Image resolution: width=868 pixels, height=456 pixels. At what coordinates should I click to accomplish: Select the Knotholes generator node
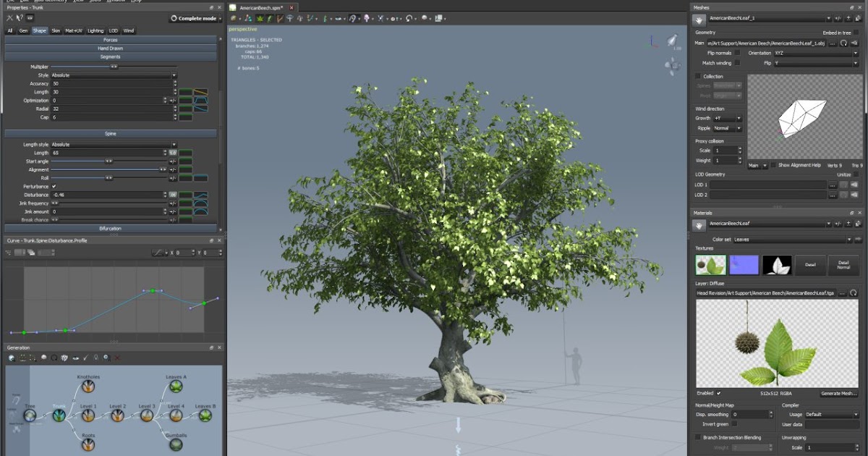pyautogui.click(x=88, y=387)
